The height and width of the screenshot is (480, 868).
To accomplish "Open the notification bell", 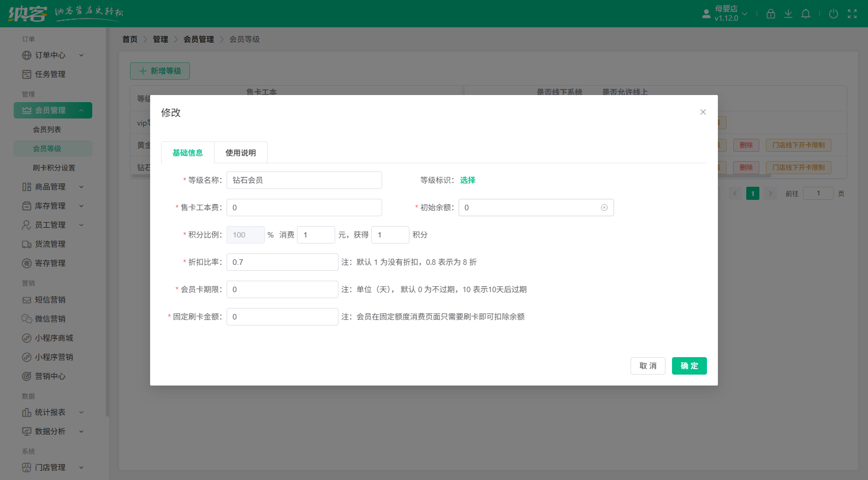I will [805, 14].
